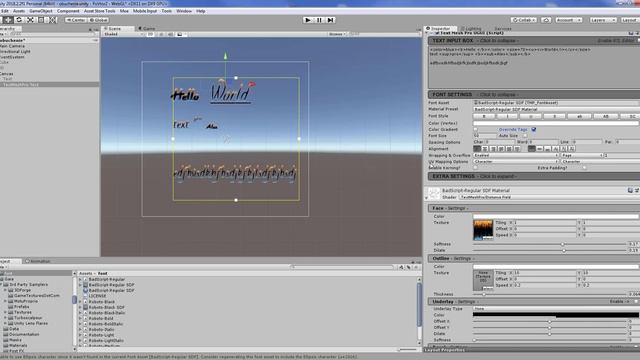Open UV Mapping Options first dropdown
Screen dimensions: 640x360
516,162
